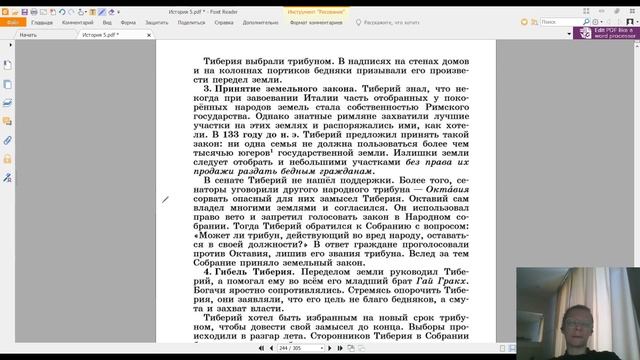Switch to the Главная ribbon tab
Screen dimensions: 640x360
point(42,22)
